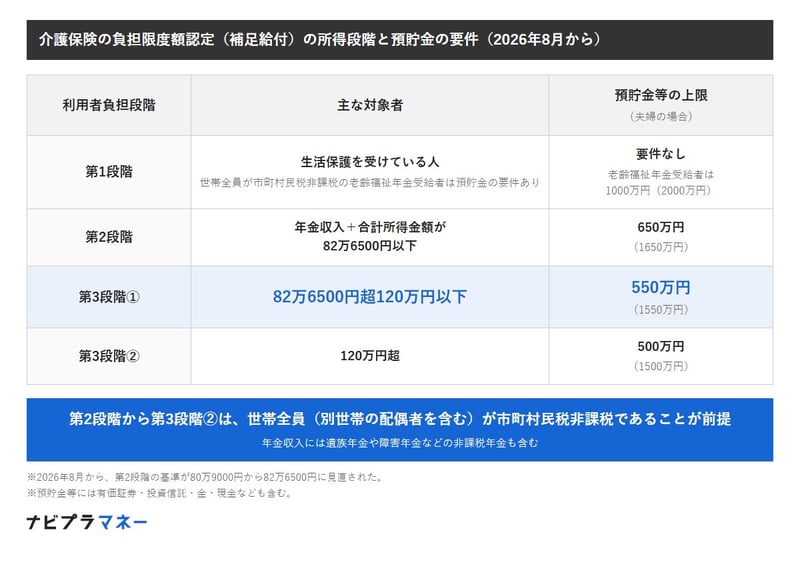Click the blue '550万円' value
Screen dimensions: 800x566
[661, 287]
